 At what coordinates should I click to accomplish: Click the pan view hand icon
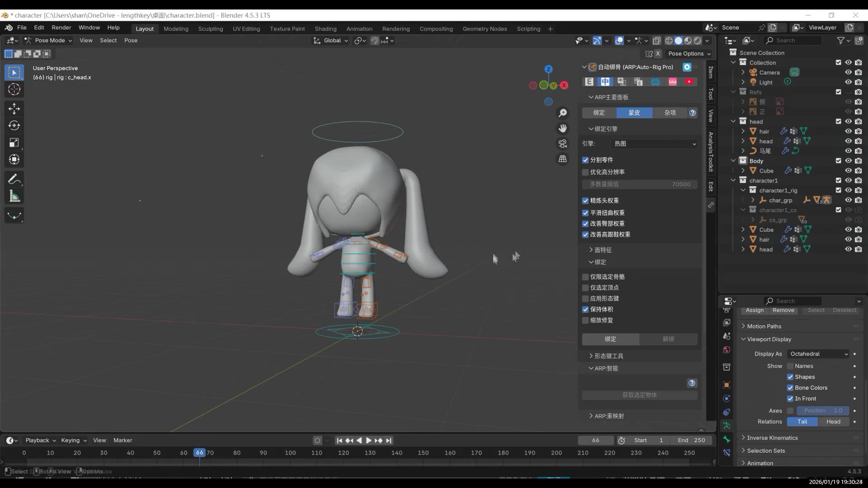tap(562, 129)
